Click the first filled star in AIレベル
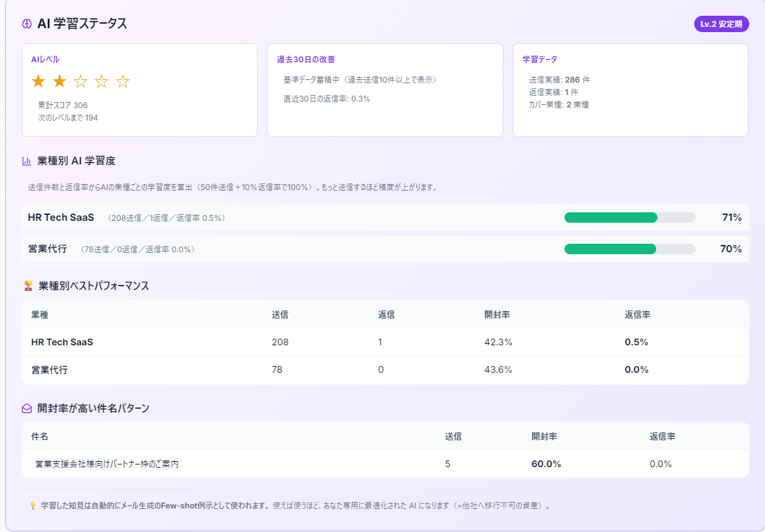 pyautogui.click(x=38, y=81)
